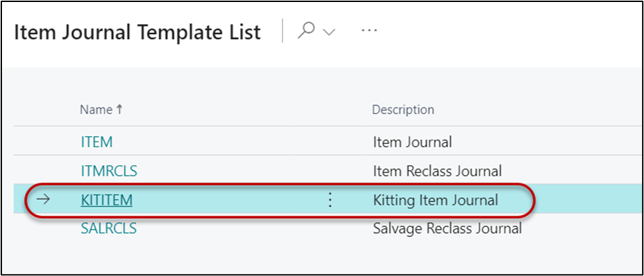Click the left margin of ITMRCLS row
The width and height of the screenshot is (644, 276).
point(43,171)
